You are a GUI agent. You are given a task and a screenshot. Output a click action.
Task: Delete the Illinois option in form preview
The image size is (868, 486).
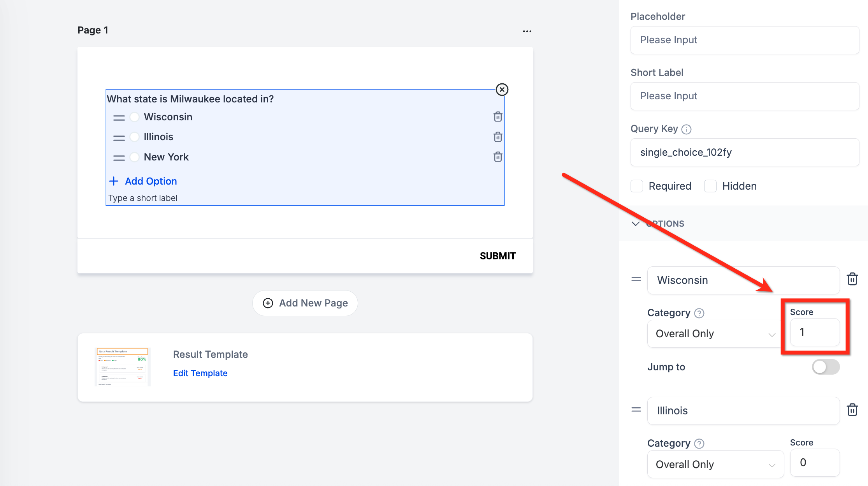(497, 137)
